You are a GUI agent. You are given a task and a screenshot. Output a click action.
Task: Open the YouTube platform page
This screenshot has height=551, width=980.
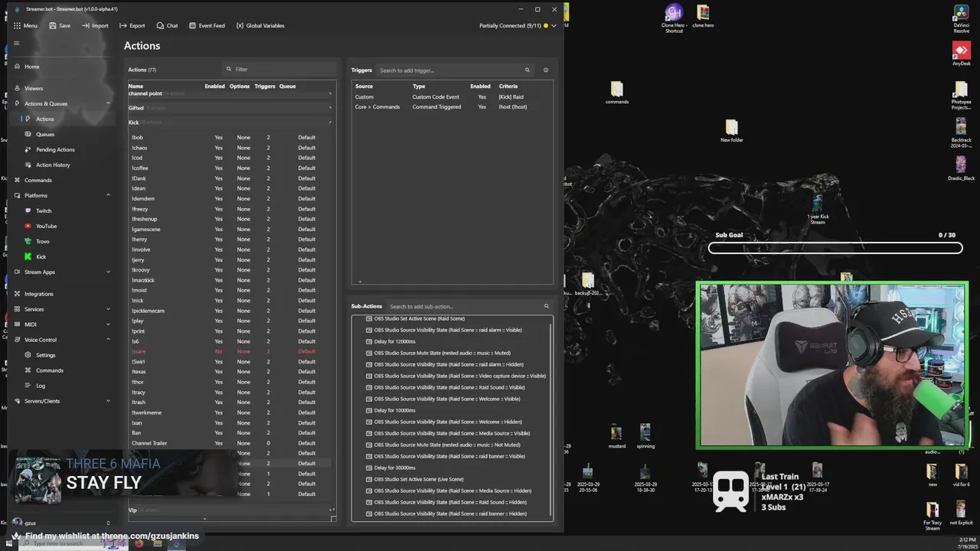46,226
